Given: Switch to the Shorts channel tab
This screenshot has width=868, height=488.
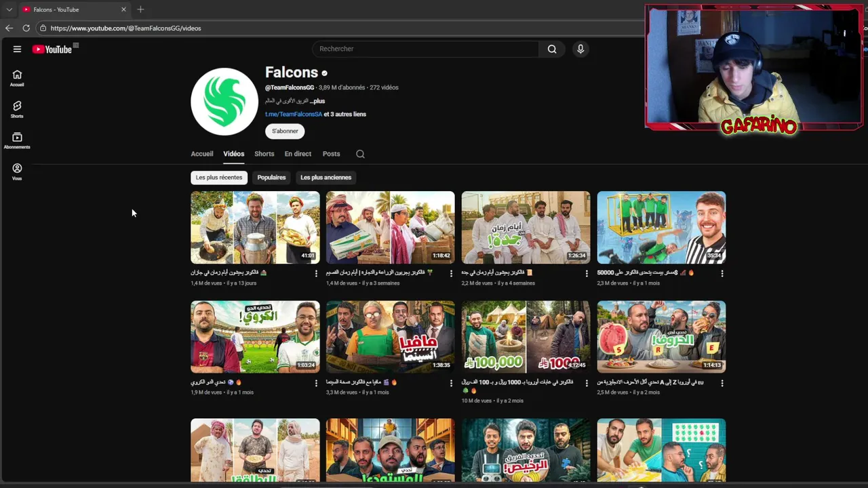Looking at the screenshot, I should click(x=264, y=154).
